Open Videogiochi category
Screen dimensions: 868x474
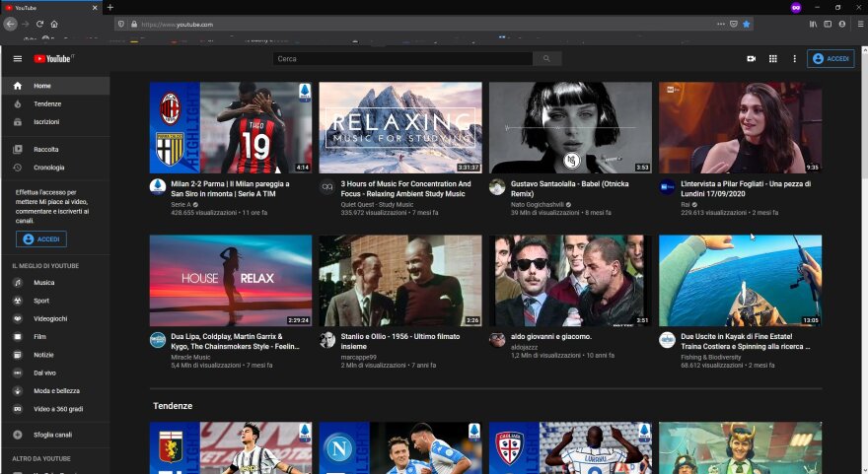pyautogui.click(x=50, y=318)
